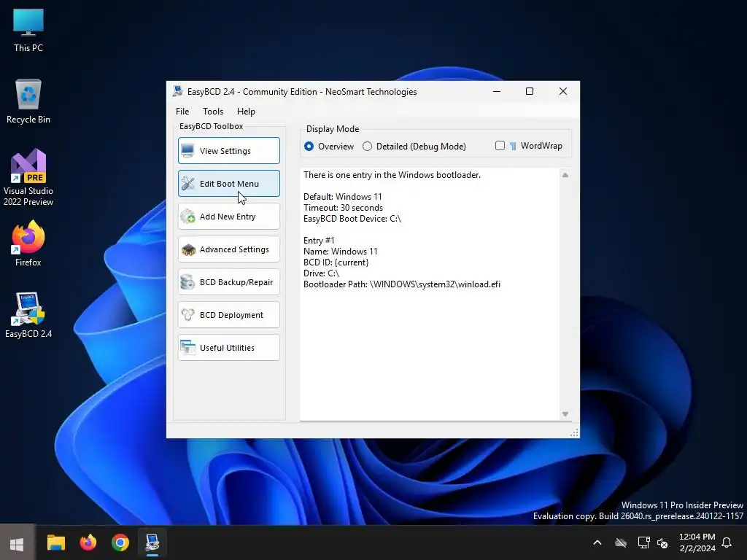
Task: Click the WordWrap paragraph icon
Action: click(513, 146)
